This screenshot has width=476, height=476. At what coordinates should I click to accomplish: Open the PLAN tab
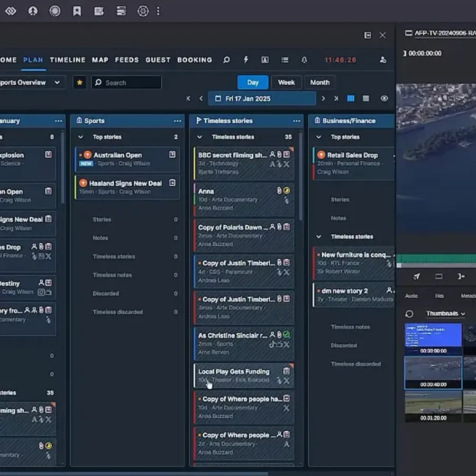33,60
